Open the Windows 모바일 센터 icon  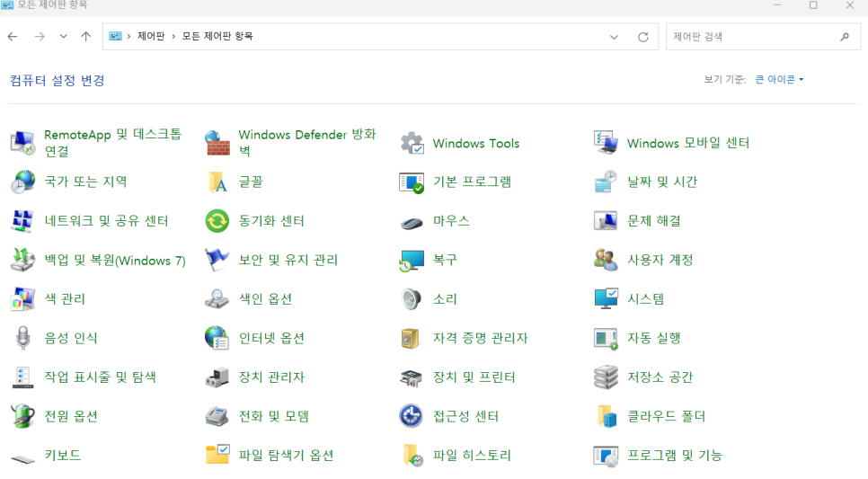(606, 143)
